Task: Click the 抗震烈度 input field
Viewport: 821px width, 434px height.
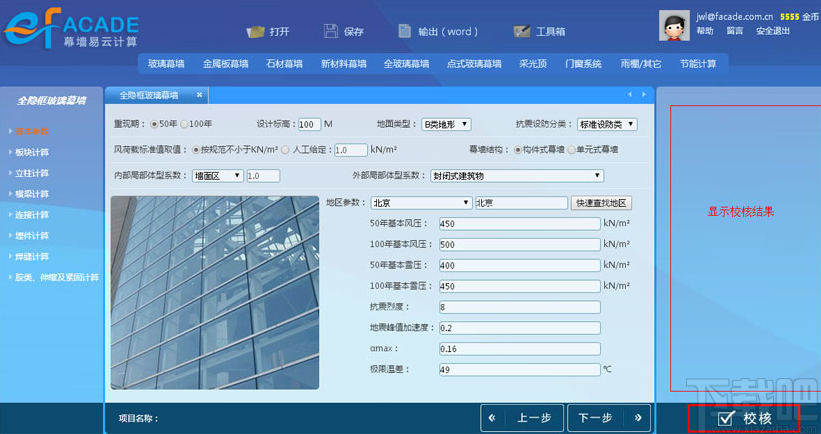Action: click(520, 307)
